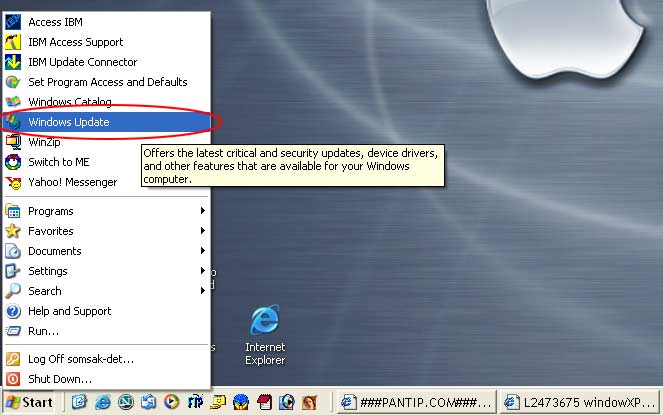Open the Run... dialog entry
663x416 pixels.
[x=107, y=331]
